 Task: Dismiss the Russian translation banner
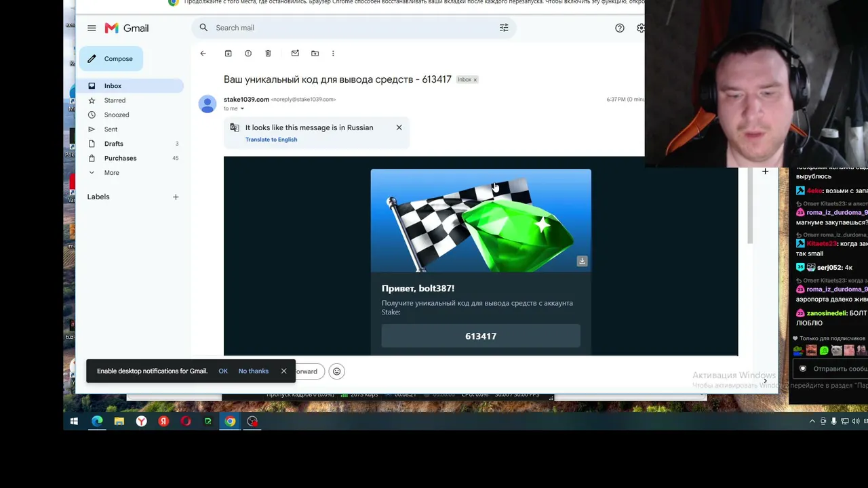399,127
